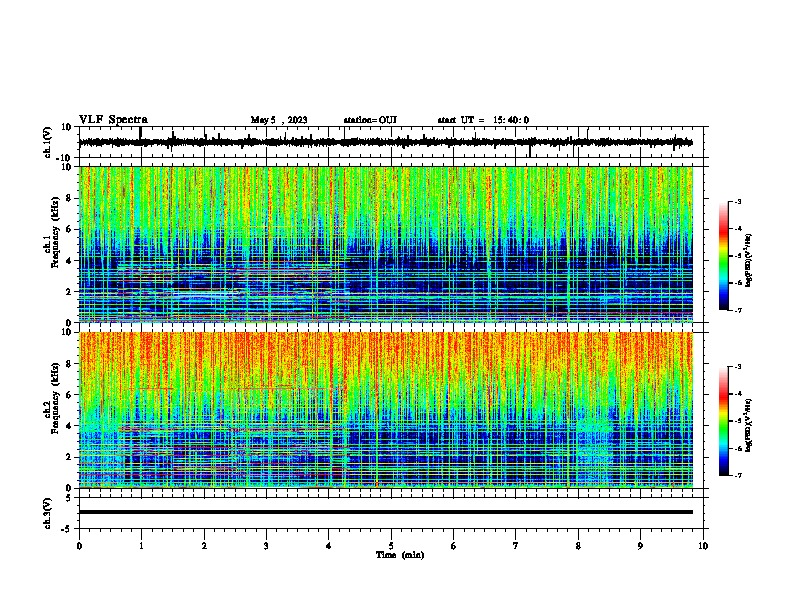Click the "start UT = 15:40:0" text

[x=483, y=120]
